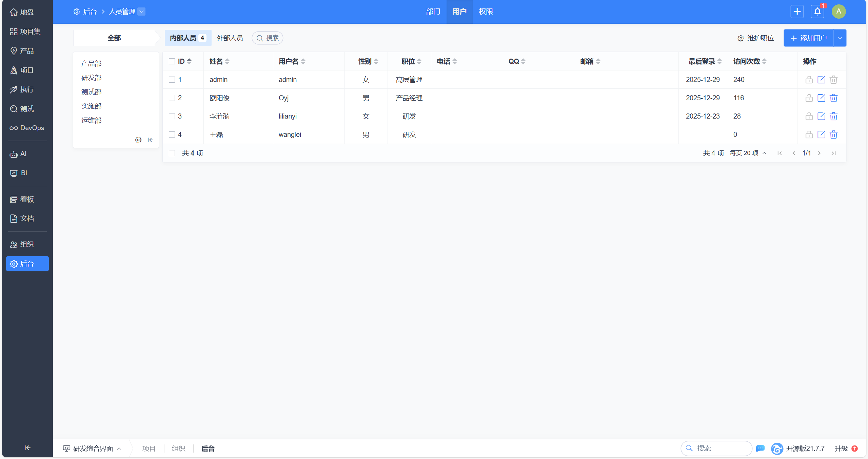The width and height of the screenshot is (868, 459).
Task: Click the lock icon in the admin row
Action: (809, 80)
